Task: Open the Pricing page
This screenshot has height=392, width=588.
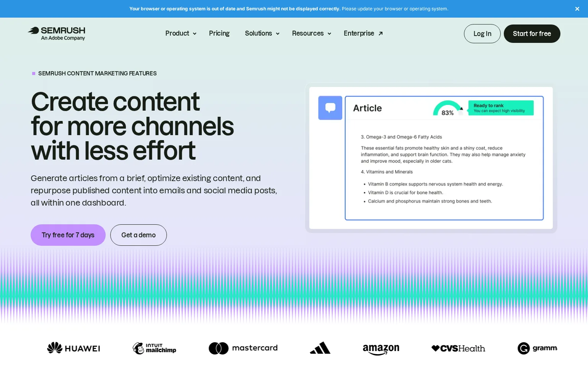Action: click(219, 33)
